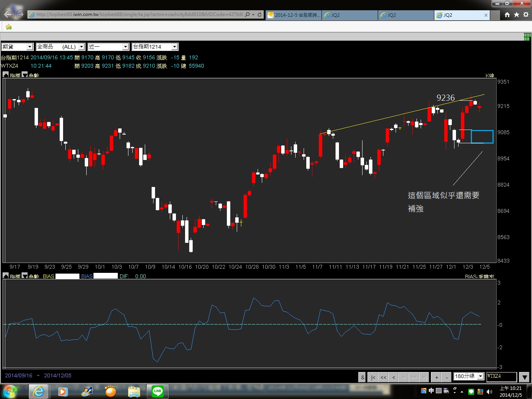Show hidden tray icons arrow
This screenshot has width=532, height=399.
point(462,391)
